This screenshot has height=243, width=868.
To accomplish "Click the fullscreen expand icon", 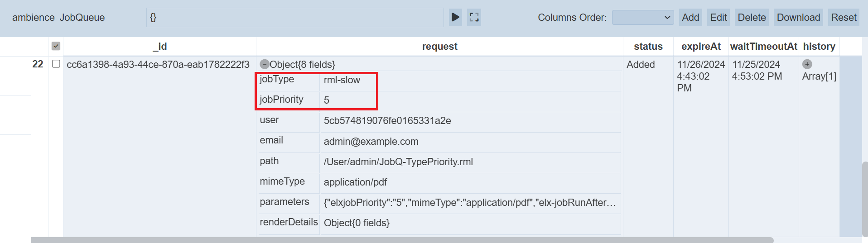I will 474,18.
